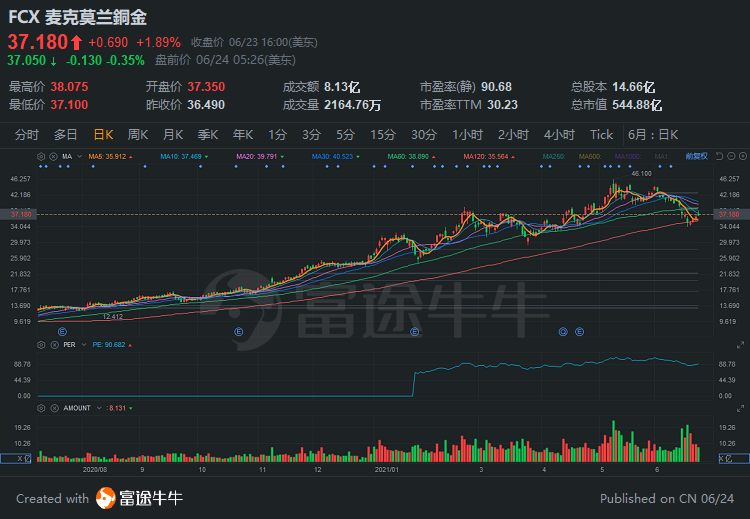Click the PE: 90.682 readout

pyautogui.click(x=109, y=345)
